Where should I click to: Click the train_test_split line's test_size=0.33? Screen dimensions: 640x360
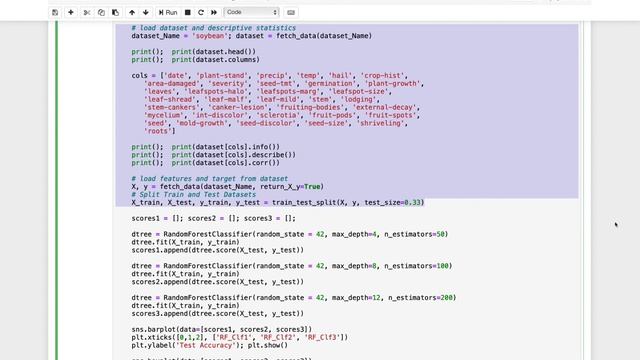point(392,202)
